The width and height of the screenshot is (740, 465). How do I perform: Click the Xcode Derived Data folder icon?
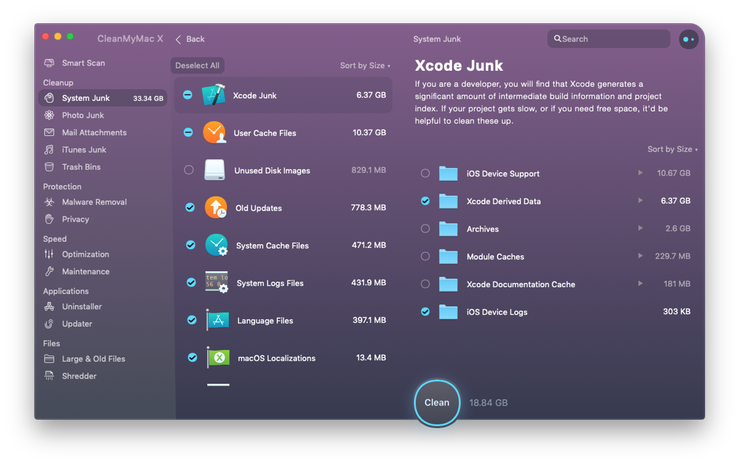point(448,201)
